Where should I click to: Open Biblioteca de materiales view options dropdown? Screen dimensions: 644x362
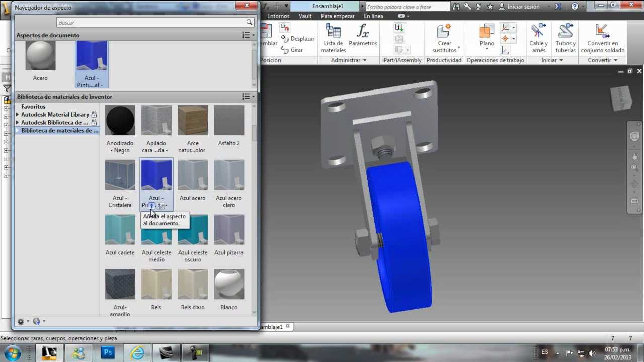(248, 97)
